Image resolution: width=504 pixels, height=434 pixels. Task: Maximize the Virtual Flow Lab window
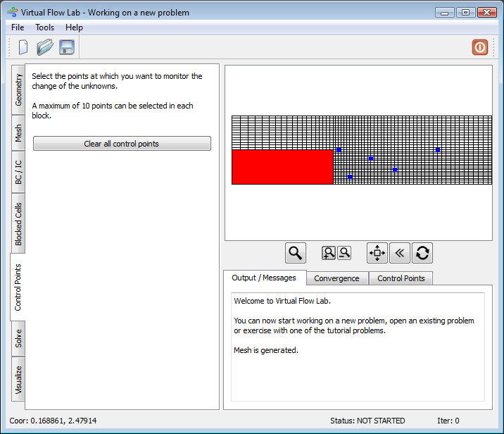tap(465, 13)
